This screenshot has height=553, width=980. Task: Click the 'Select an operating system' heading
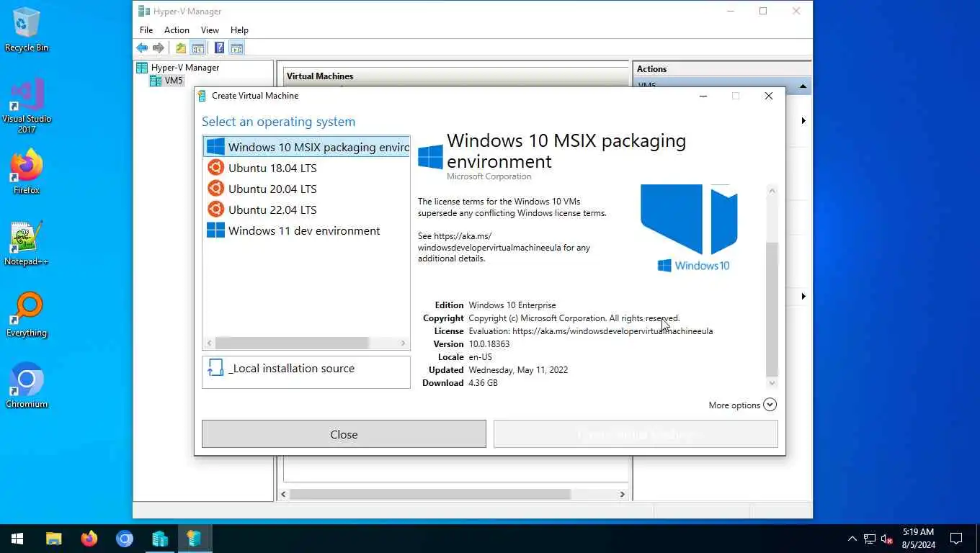pyautogui.click(x=278, y=122)
